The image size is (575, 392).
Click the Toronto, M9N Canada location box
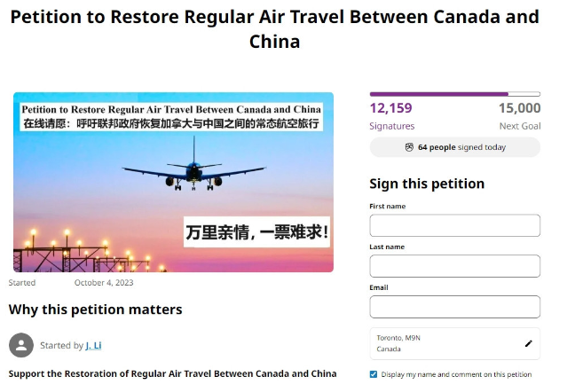pos(454,343)
